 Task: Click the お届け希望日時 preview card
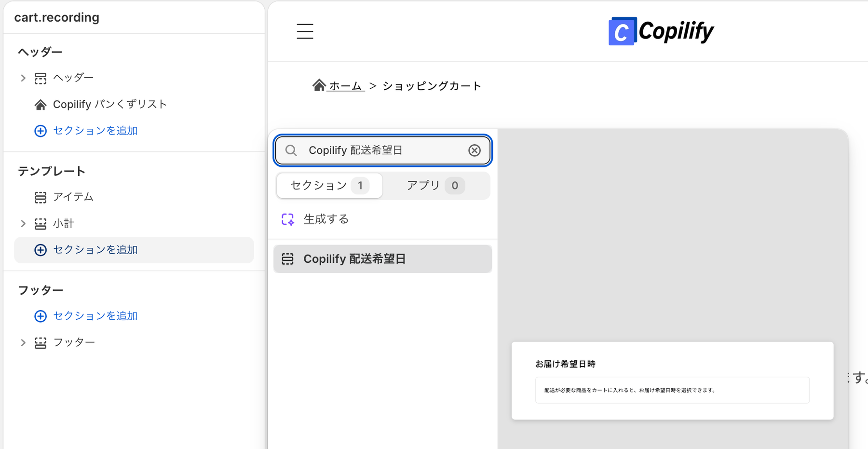click(x=672, y=381)
